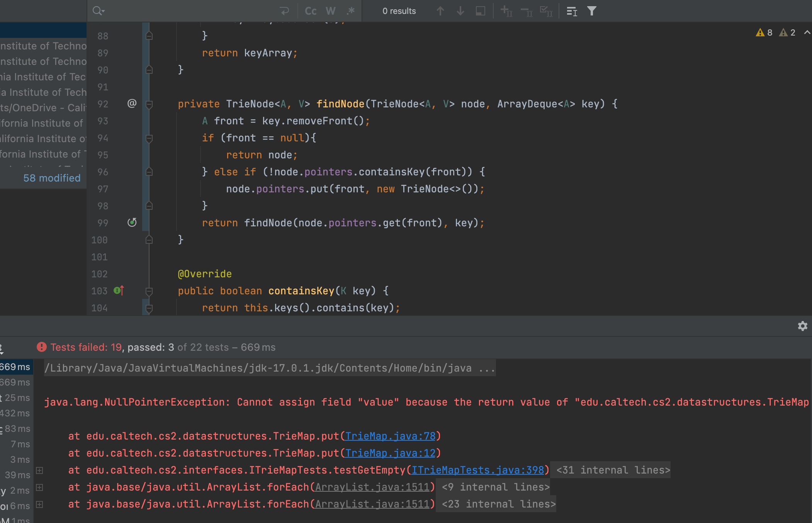Expand the 23 internal lines fold
This screenshot has width=812, height=523.
point(498,504)
